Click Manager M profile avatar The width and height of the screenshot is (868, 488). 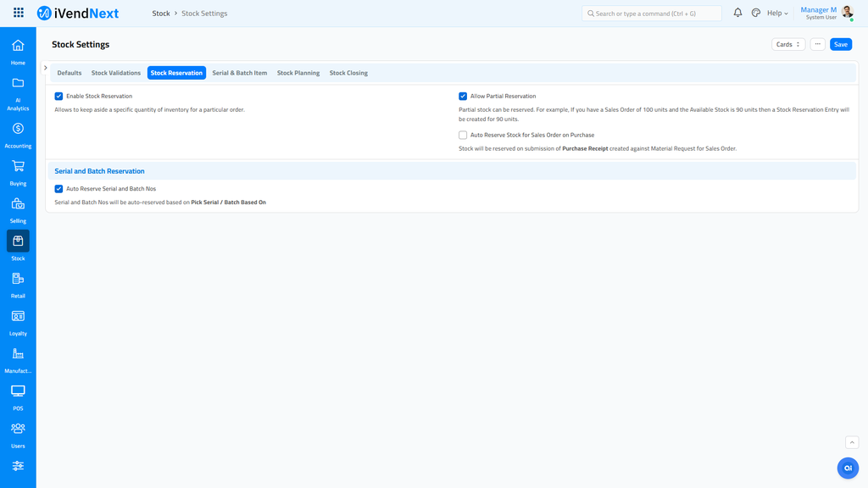pyautogui.click(x=847, y=13)
